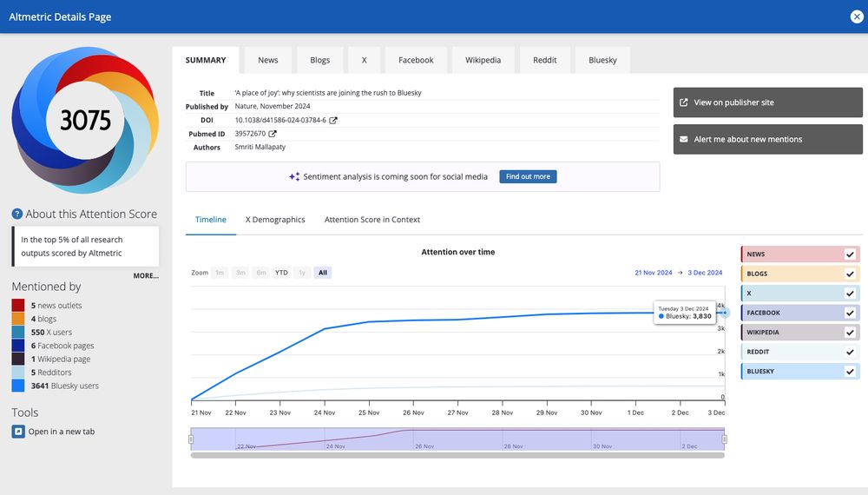The height and width of the screenshot is (495, 868).
Task: Open the 550 X users link
Action: click(51, 333)
